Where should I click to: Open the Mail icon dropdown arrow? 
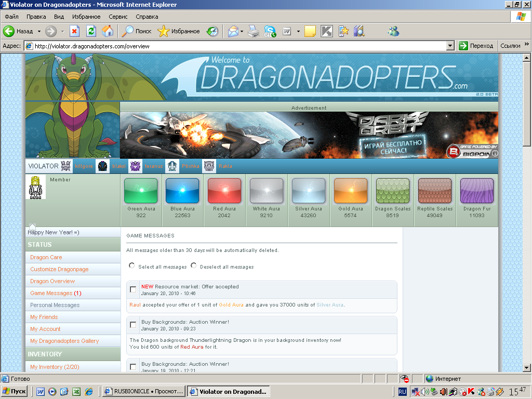(242, 31)
